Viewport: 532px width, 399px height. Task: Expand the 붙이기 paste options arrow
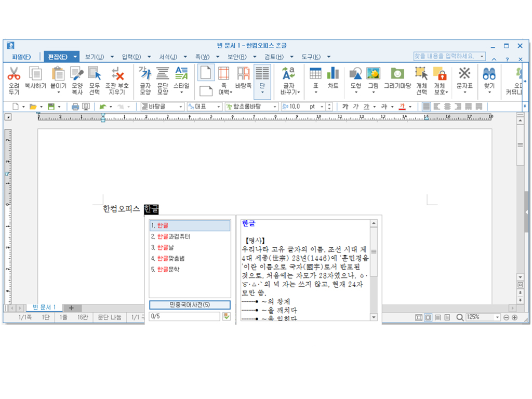coord(58,92)
